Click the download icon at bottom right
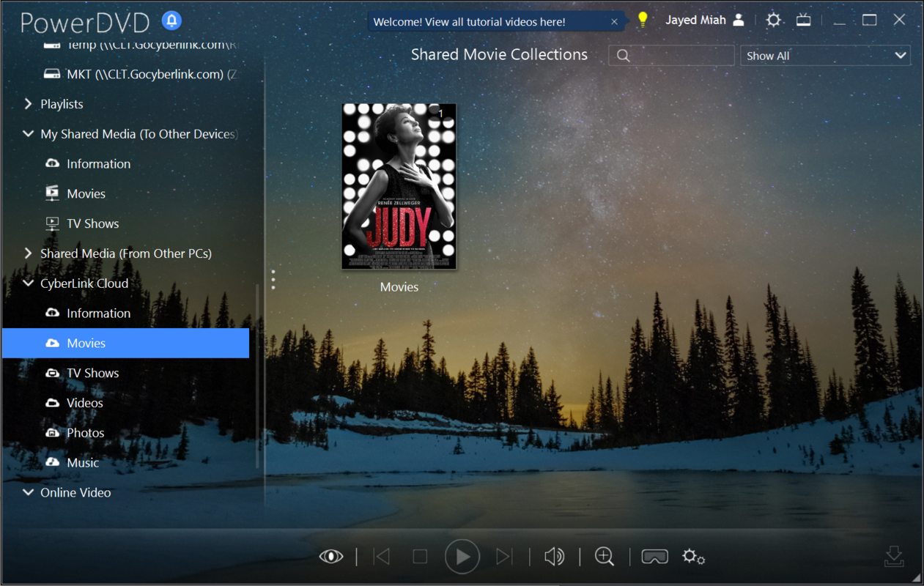Viewport: 924px width, 586px height. point(894,557)
